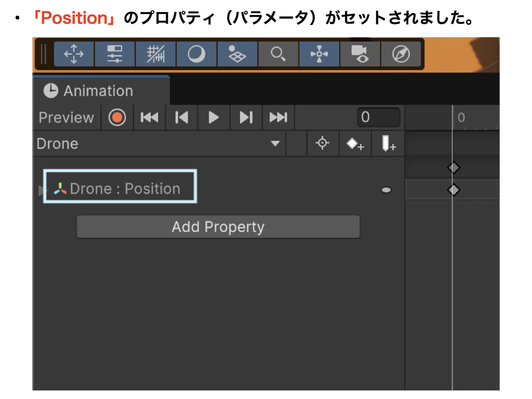Jump to first keyframe of clip
This screenshot has width=532, height=399.
point(150,117)
